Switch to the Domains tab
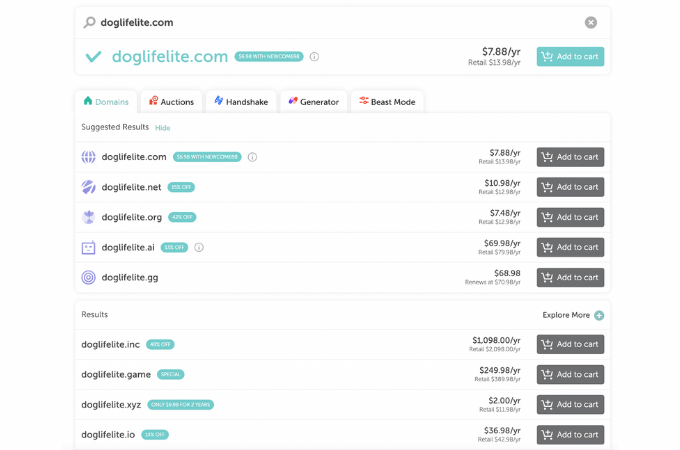Image resolution: width=680 pixels, height=450 pixels. pos(106,102)
